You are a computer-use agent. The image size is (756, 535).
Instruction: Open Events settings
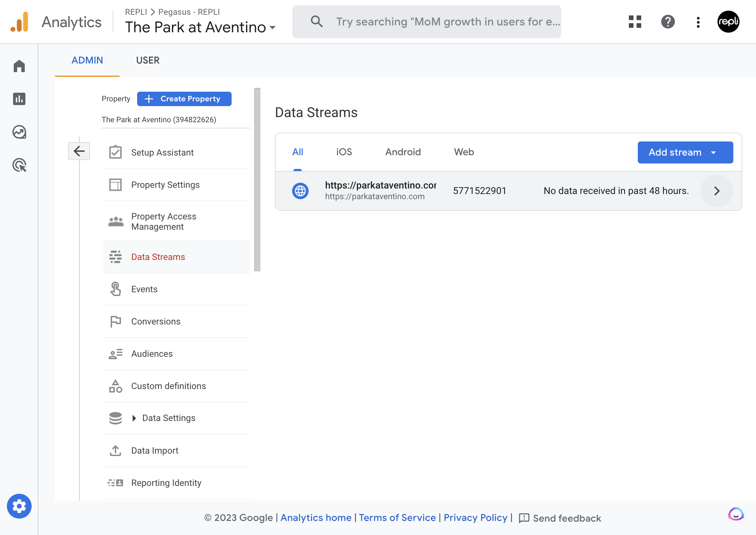(177, 289)
